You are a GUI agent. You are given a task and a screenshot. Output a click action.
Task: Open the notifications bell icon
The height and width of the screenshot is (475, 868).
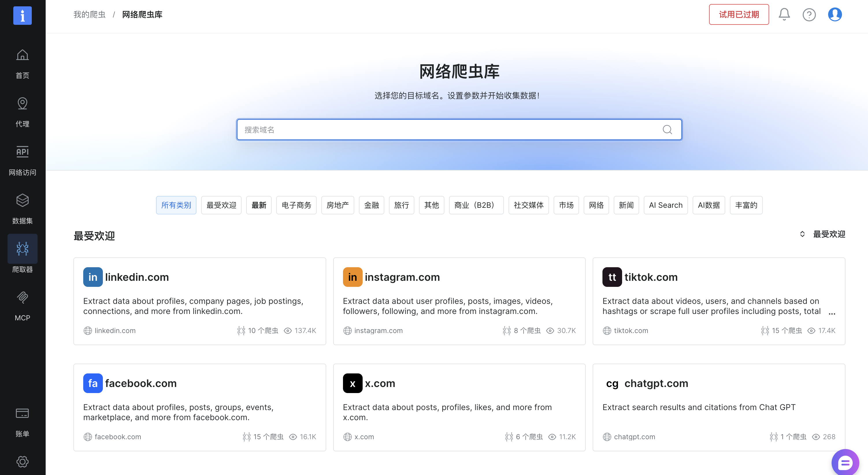pyautogui.click(x=784, y=14)
